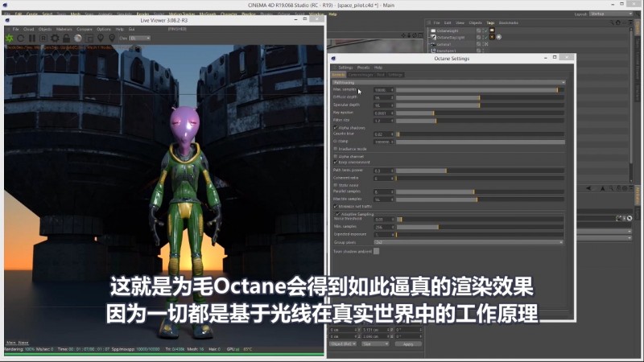This screenshot has width=644, height=362.
Task: Enable the Alpha channel checkbox
Action: click(336, 156)
